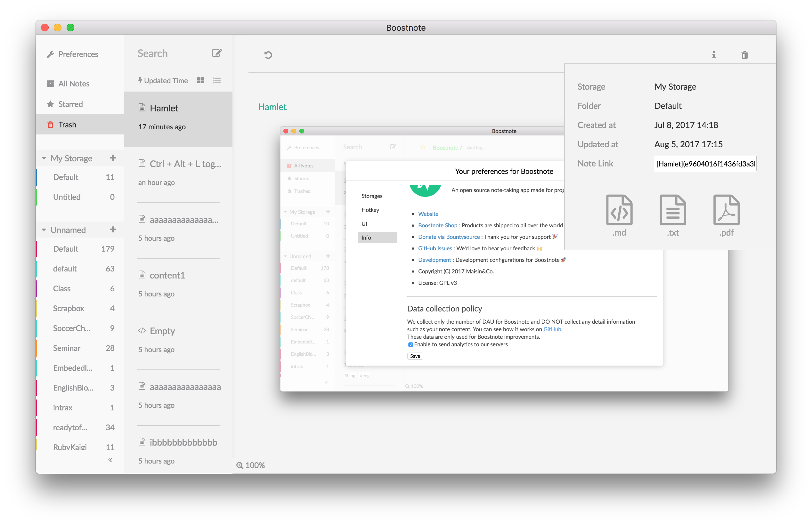Screen dimensions: 812x525
Task: Add folder to My Storage with plus
Action: coord(113,158)
